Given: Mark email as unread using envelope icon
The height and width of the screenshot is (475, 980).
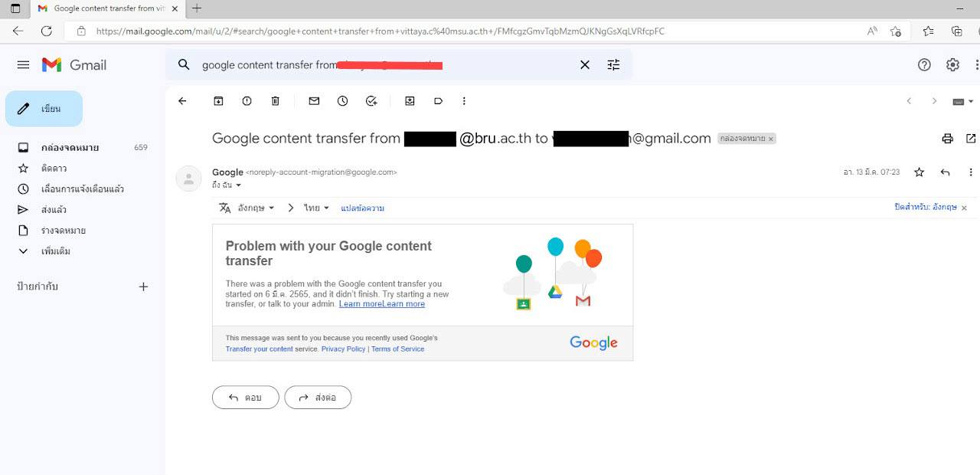Looking at the screenshot, I should pyautogui.click(x=314, y=101).
